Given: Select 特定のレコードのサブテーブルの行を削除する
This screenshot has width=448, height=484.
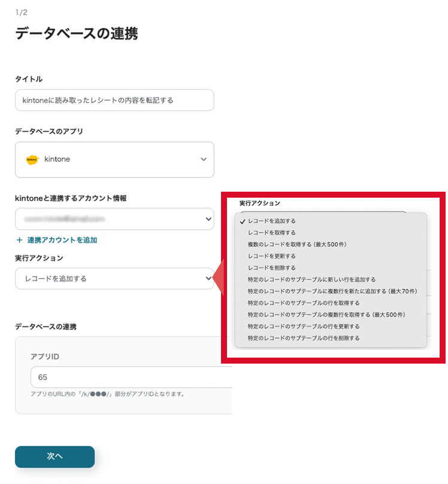Looking at the screenshot, I should pos(304,338).
